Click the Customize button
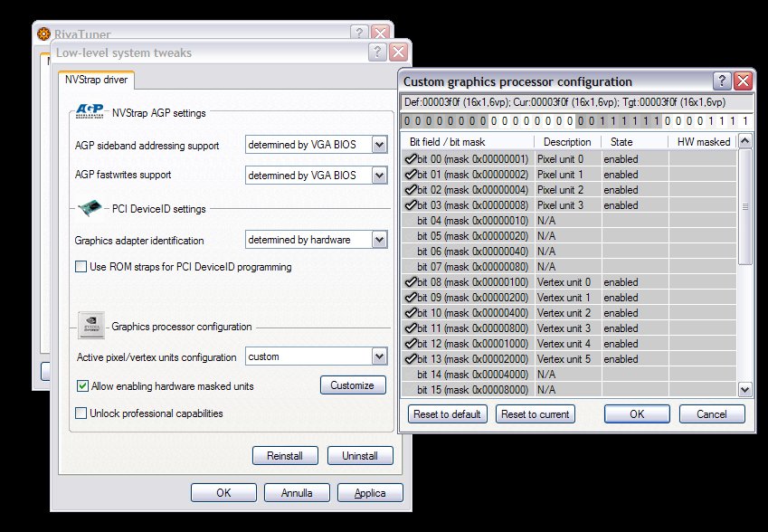 coord(353,385)
